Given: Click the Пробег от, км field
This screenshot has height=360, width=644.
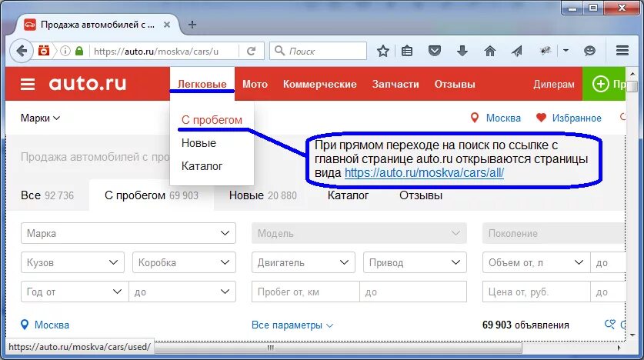Looking at the screenshot, I should [305, 292].
